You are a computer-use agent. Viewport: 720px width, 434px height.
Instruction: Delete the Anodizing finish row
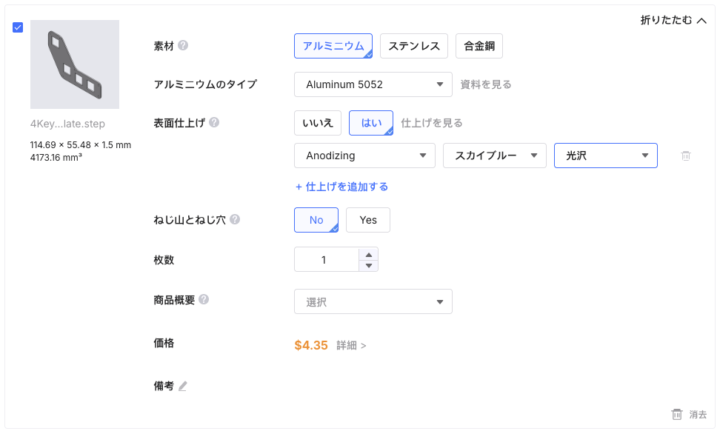[x=685, y=156]
